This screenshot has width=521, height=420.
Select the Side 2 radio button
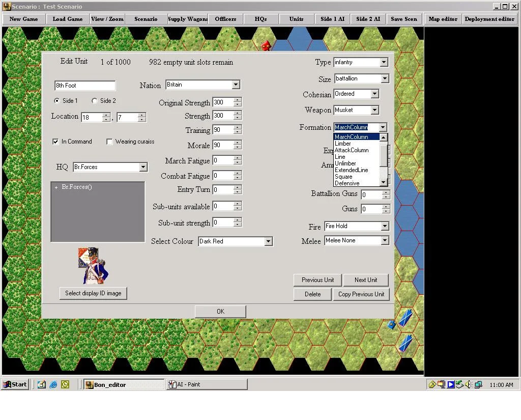(x=94, y=101)
